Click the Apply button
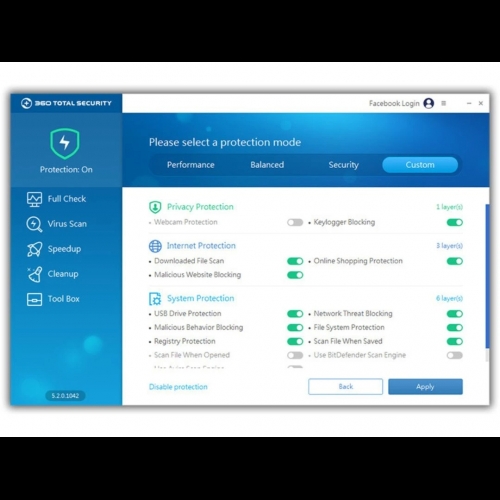This screenshot has height=500, width=500. coord(425,387)
